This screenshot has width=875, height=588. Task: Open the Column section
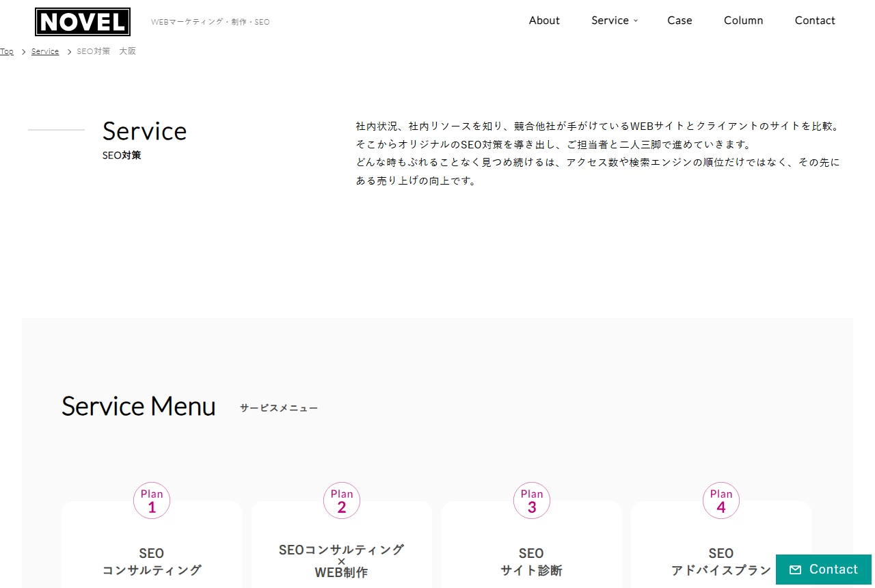click(743, 21)
